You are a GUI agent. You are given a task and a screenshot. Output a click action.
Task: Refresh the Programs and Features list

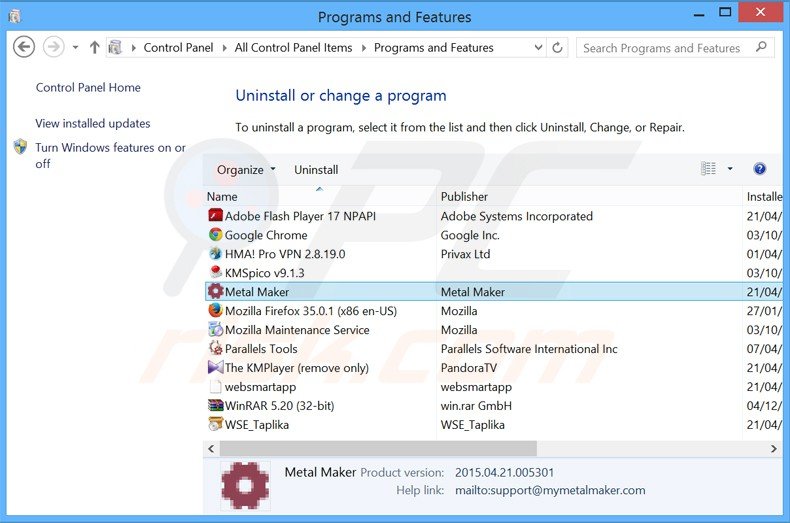(557, 48)
